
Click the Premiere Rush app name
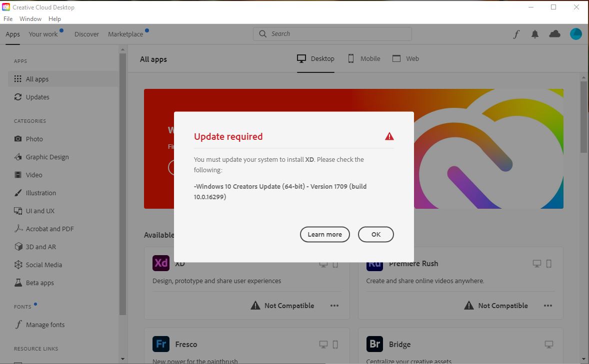pos(413,264)
